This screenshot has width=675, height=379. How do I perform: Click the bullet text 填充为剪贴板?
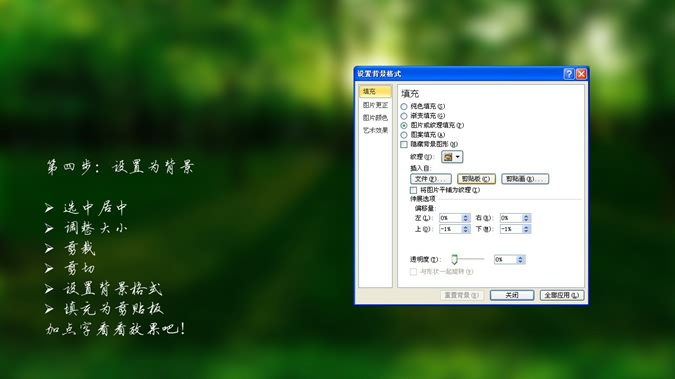coord(114,308)
